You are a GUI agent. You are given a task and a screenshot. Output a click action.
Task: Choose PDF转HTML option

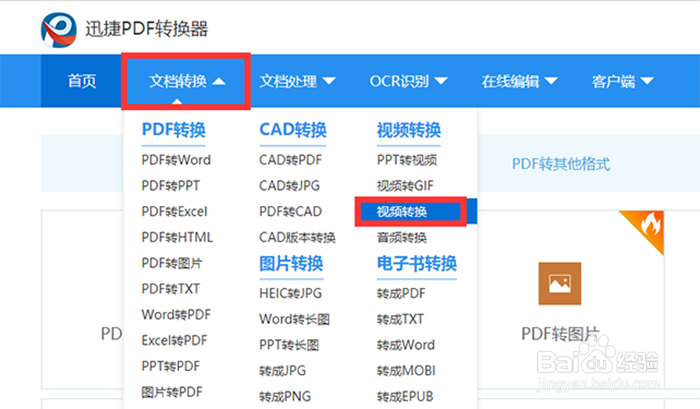point(177,237)
